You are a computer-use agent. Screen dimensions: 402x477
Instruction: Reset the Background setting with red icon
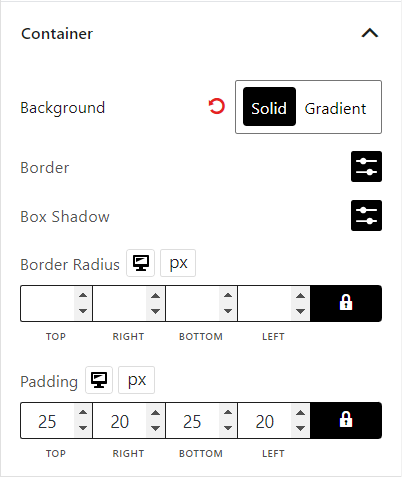217,107
